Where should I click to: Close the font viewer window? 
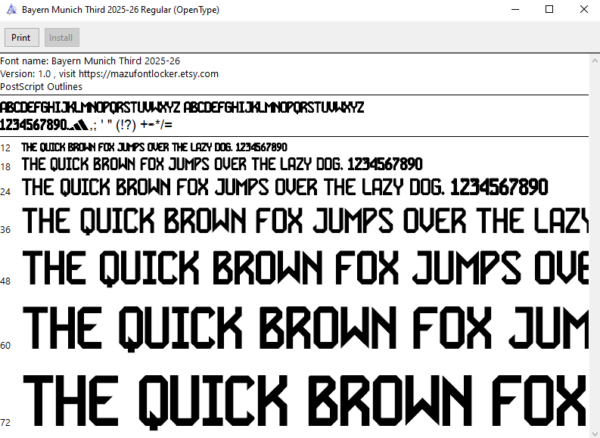584,10
